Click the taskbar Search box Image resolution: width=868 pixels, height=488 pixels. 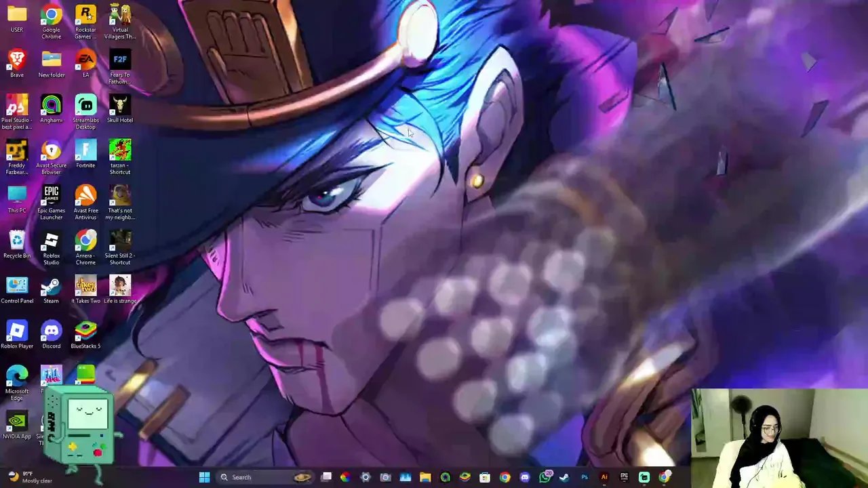pyautogui.click(x=266, y=477)
